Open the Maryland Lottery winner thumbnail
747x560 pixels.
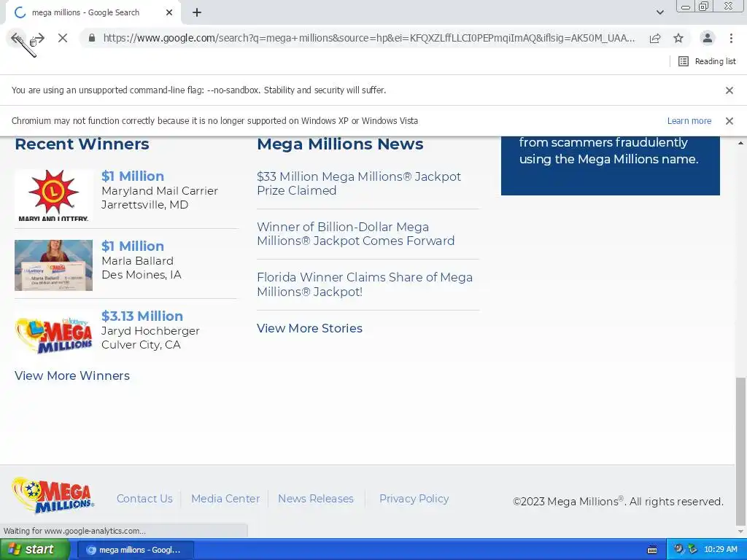(53, 195)
